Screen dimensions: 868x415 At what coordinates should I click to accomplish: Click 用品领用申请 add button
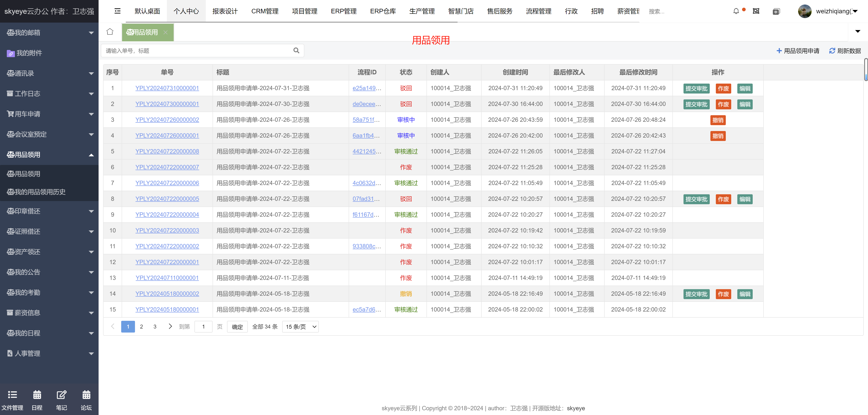[798, 51]
